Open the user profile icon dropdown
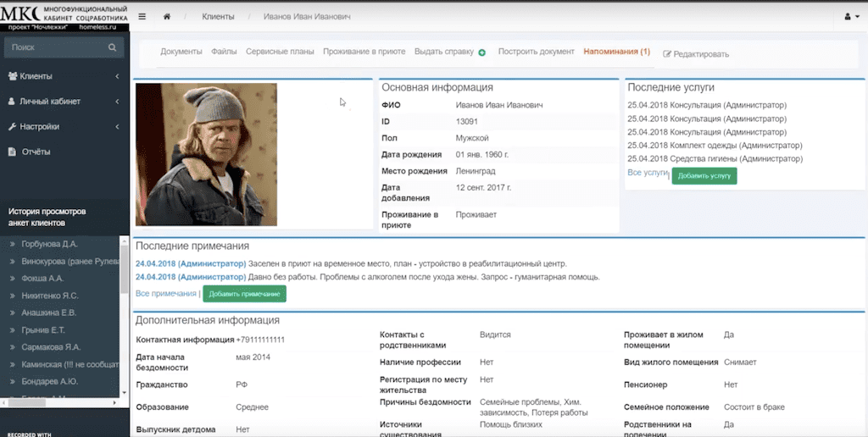Screen dimensions: 868x437 click(848, 17)
